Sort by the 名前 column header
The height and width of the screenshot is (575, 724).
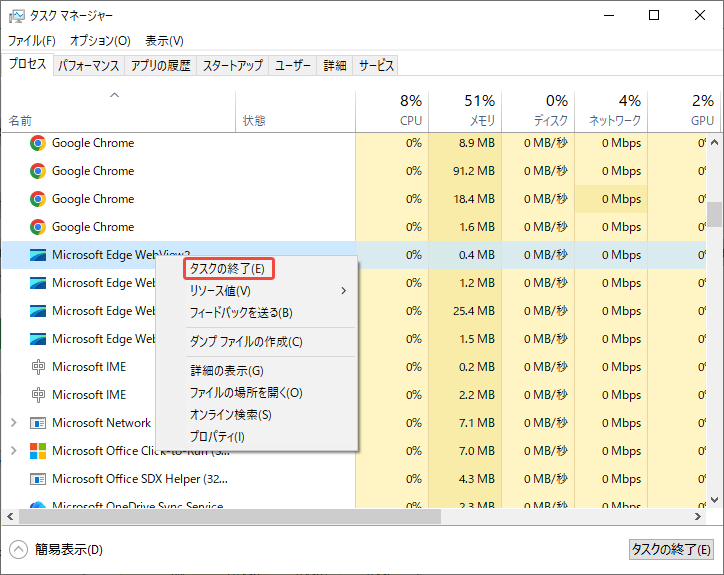pyautogui.click(x=118, y=111)
